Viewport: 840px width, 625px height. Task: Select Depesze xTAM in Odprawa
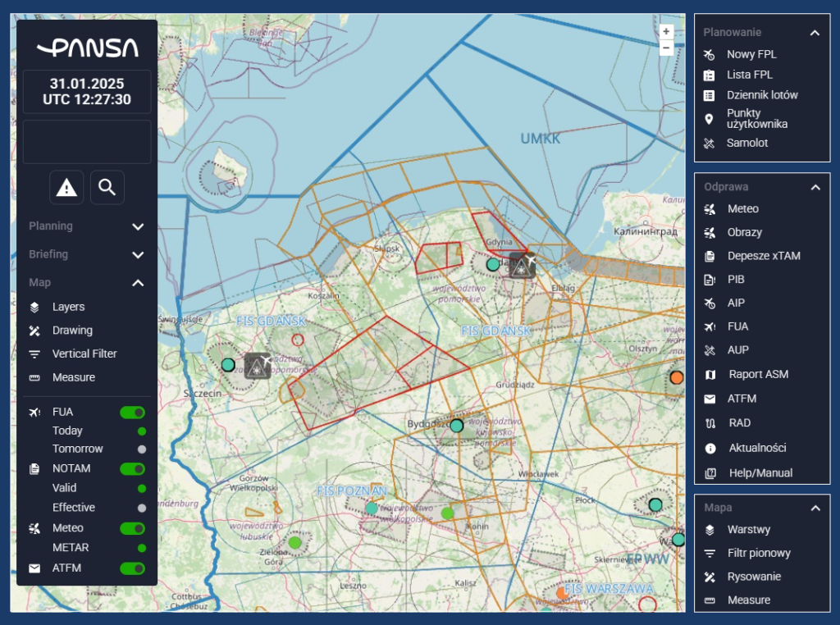click(763, 256)
